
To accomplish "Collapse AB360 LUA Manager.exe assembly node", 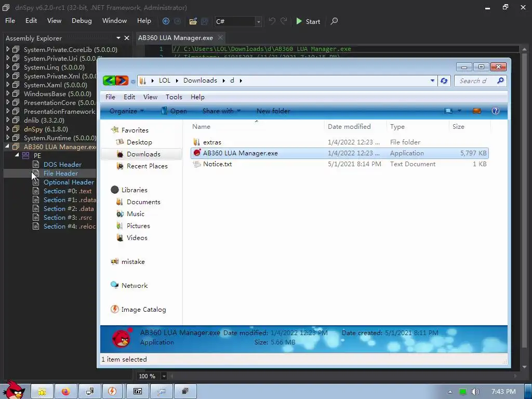I will pos(7,147).
